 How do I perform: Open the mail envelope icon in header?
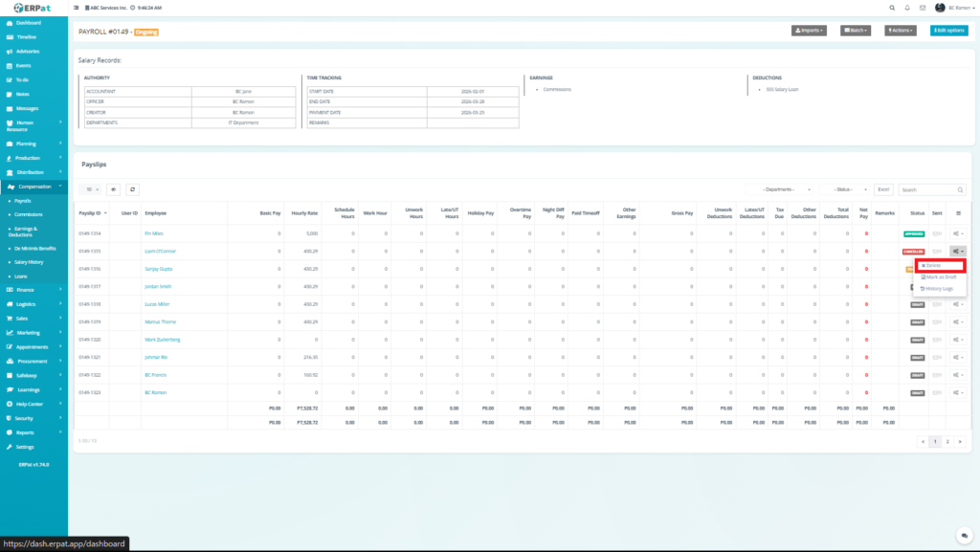pyautogui.click(x=922, y=8)
